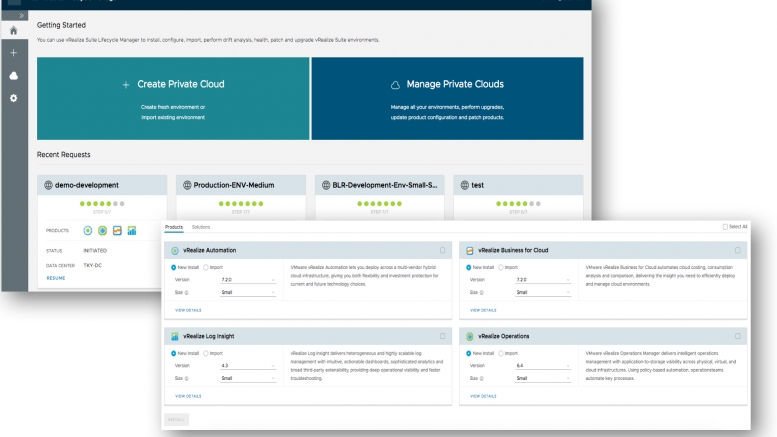Open the test request card title

478,185
